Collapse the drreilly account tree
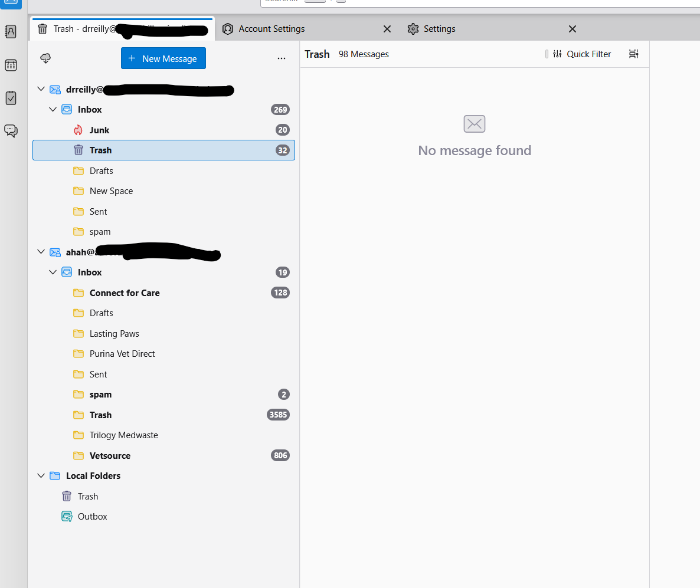Image resolution: width=700 pixels, height=588 pixels. 41,89
